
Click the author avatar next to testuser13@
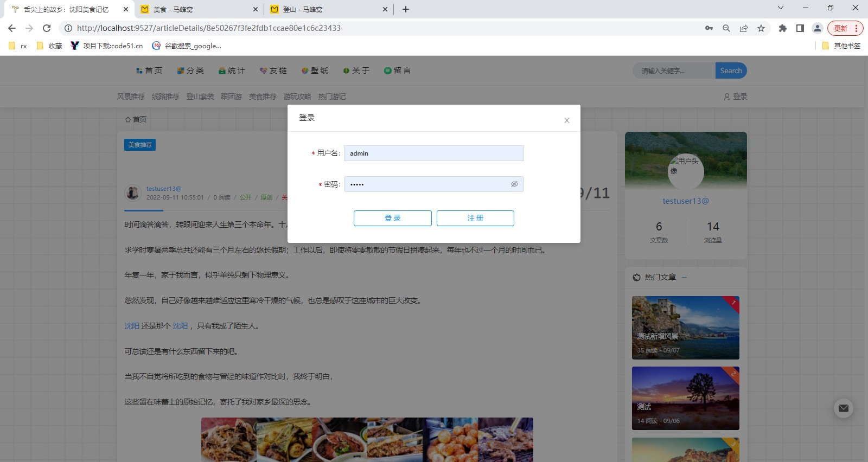[x=133, y=193]
